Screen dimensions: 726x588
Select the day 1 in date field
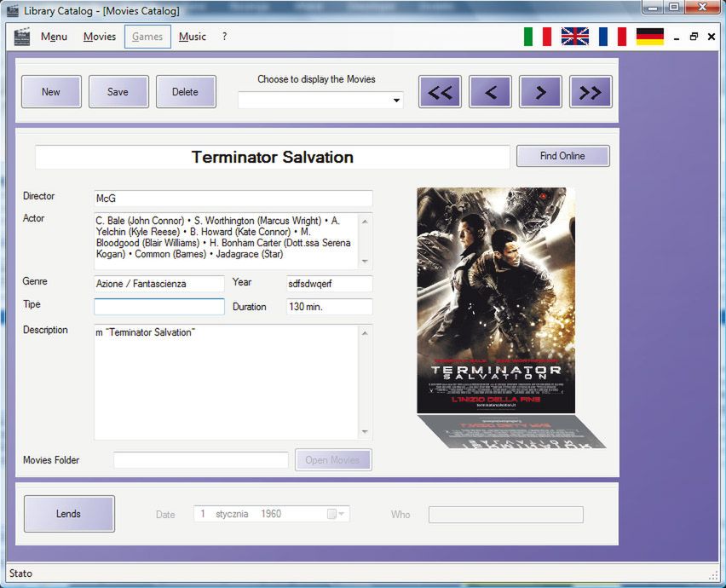[x=203, y=514]
